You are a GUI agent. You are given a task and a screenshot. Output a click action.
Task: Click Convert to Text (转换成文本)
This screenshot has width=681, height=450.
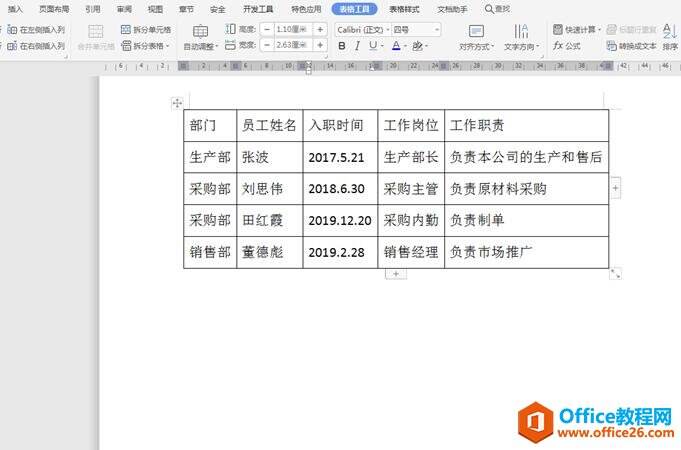pyautogui.click(x=631, y=46)
